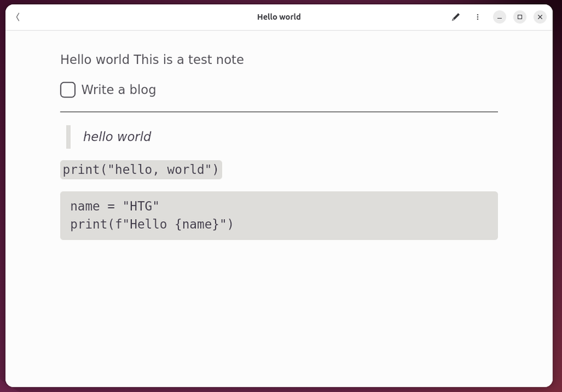Viewport: 562px width, 392px height.
Task: Click empty header bar space left of title
Action: click(136, 17)
